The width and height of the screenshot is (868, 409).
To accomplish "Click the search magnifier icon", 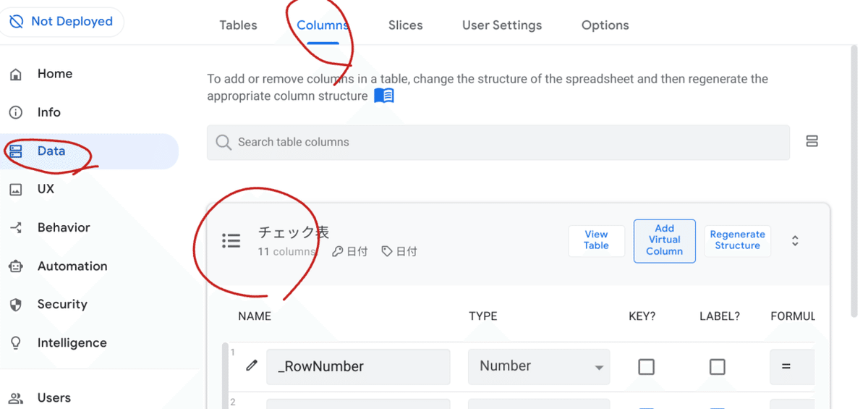I will tap(224, 142).
